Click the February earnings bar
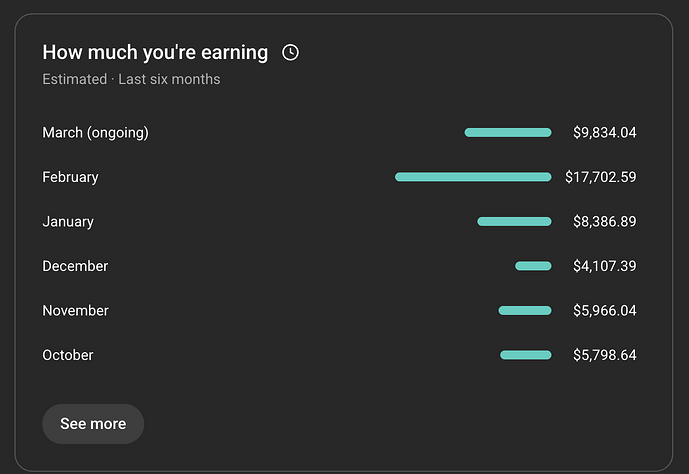The height and width of the screenshot is (474, 689). pyautogui.click(x=473, y=177)
